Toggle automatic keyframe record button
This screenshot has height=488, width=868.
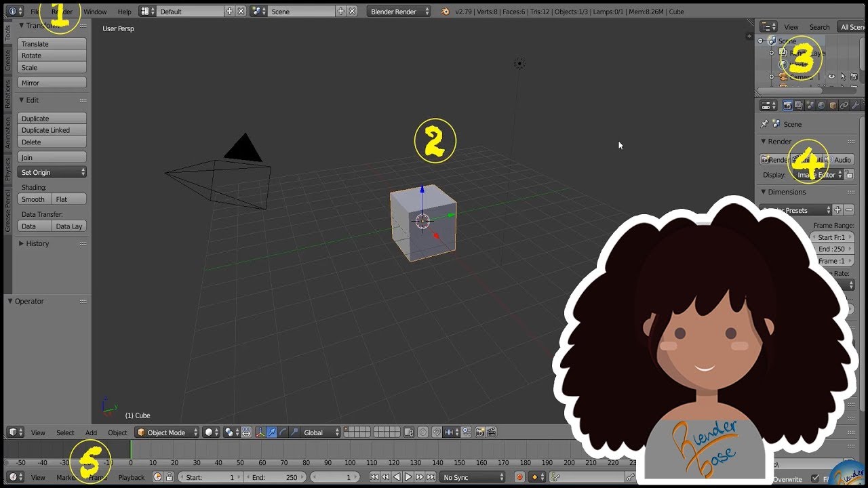click(x=520, y=477)
